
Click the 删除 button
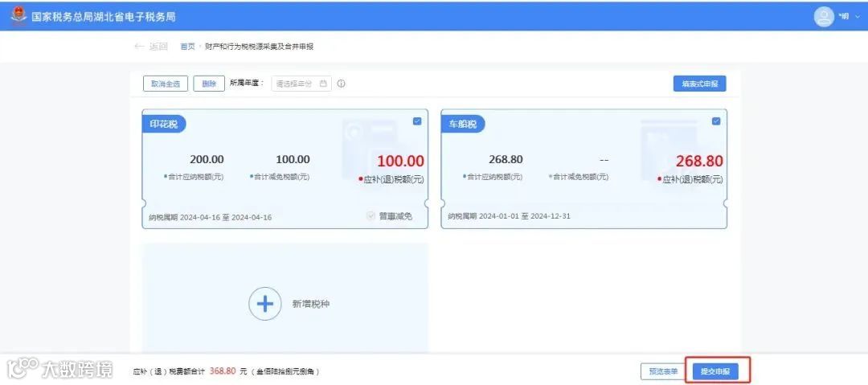[x=209, y=84]
